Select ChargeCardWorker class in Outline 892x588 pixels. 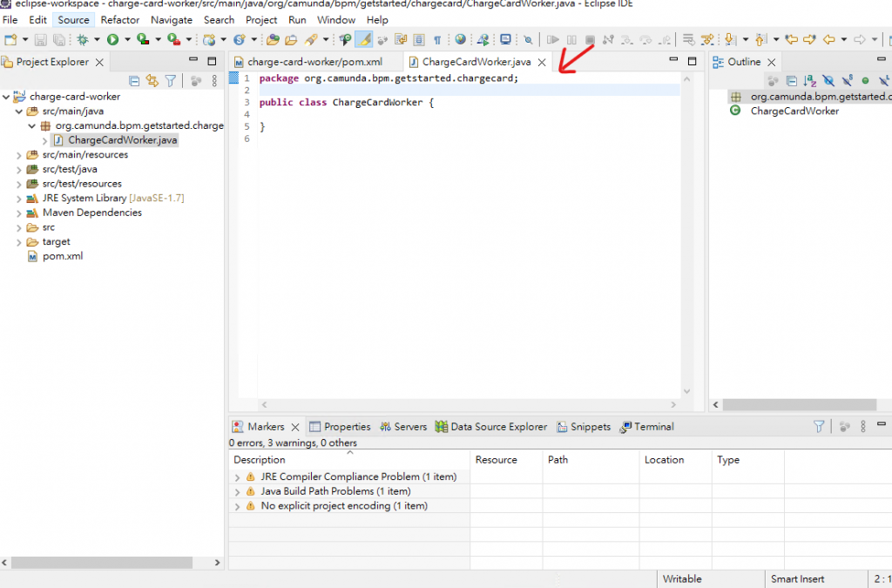(794, 111)
